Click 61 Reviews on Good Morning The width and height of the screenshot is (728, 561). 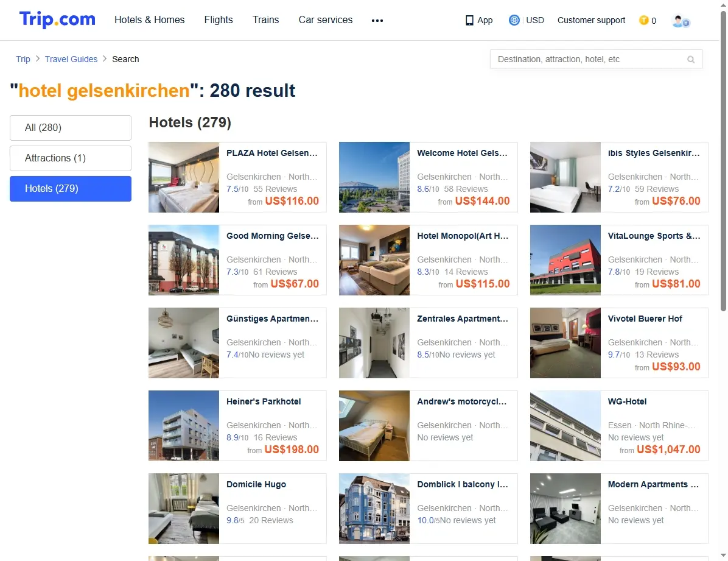(x=275, y=272)
